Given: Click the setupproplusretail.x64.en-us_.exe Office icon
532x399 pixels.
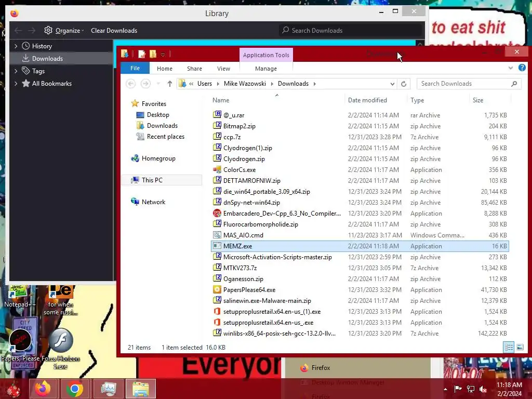Looking at the screenshot, I should click(x=217, y=322).
